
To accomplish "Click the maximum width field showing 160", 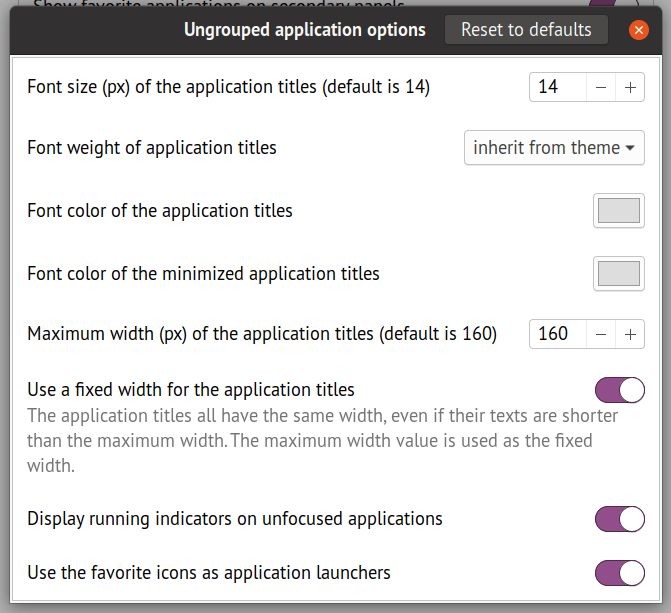I will coord(558,334).
